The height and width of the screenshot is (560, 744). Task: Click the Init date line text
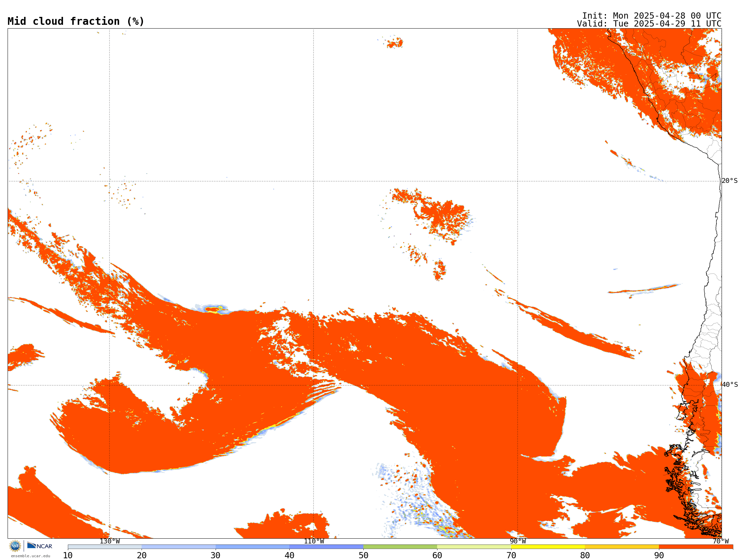coord(652,16)
